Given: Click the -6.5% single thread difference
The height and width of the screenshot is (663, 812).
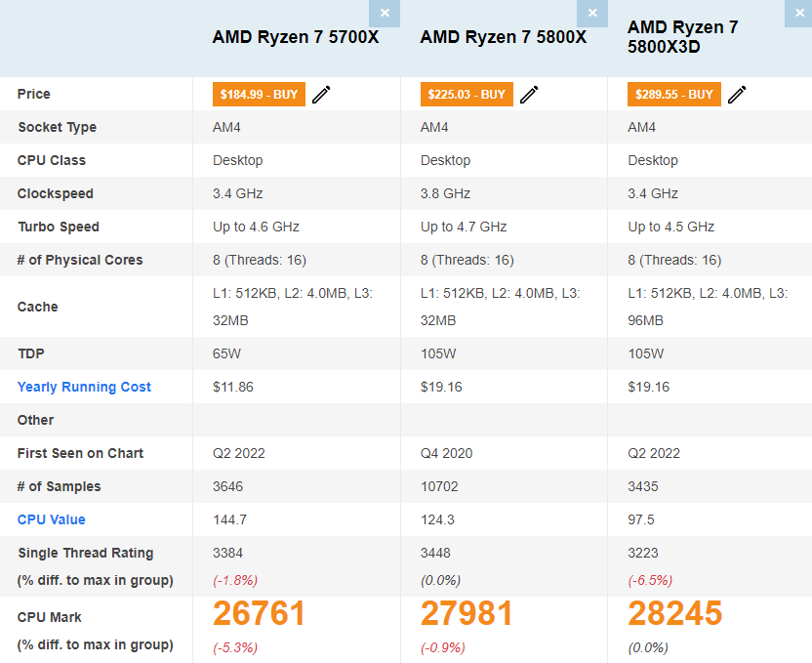Looking at the screenshot, I should [650, 580].
